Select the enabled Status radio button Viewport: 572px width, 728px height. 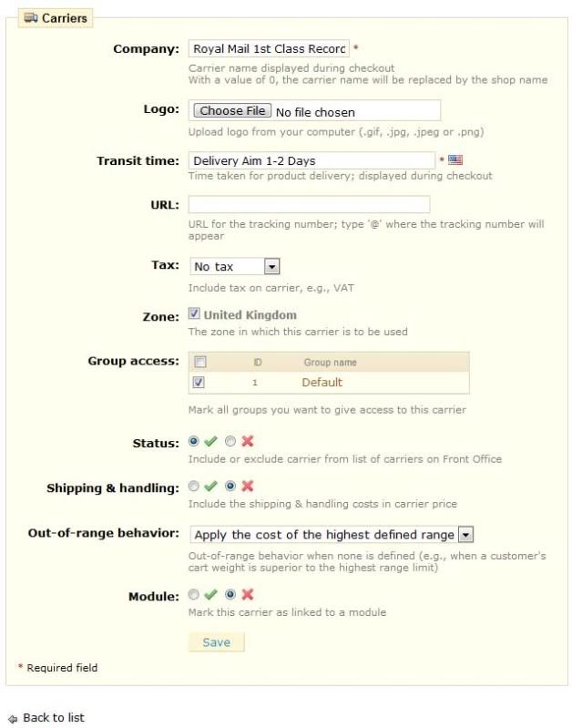click(194, 442)
